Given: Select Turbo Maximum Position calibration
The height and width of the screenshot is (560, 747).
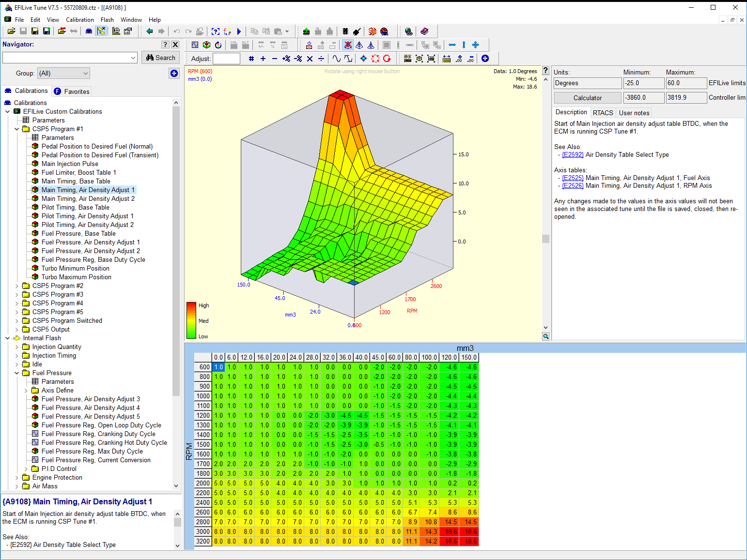Looking at the screenshot, I should (x=77, y=277).
